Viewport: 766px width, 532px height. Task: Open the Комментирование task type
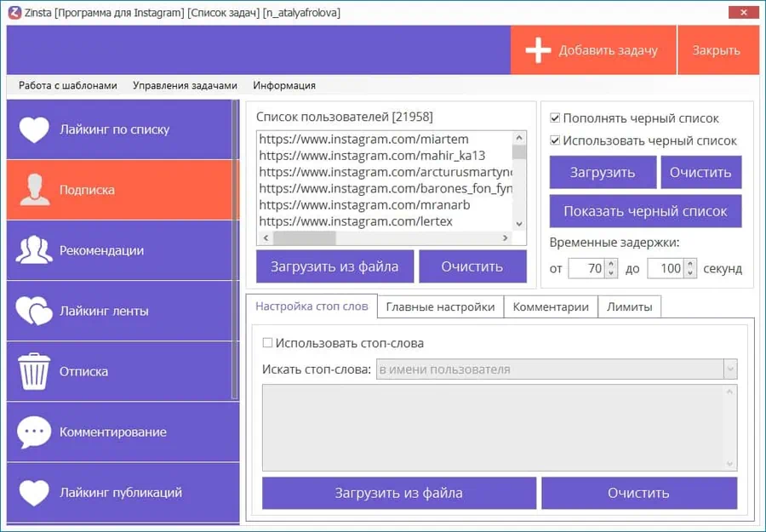pyautogui.click(x=123, y=432)
